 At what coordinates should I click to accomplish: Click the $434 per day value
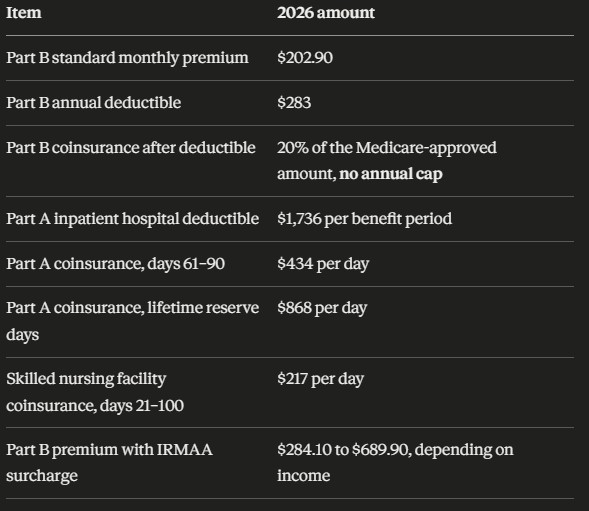click(323, 264)
